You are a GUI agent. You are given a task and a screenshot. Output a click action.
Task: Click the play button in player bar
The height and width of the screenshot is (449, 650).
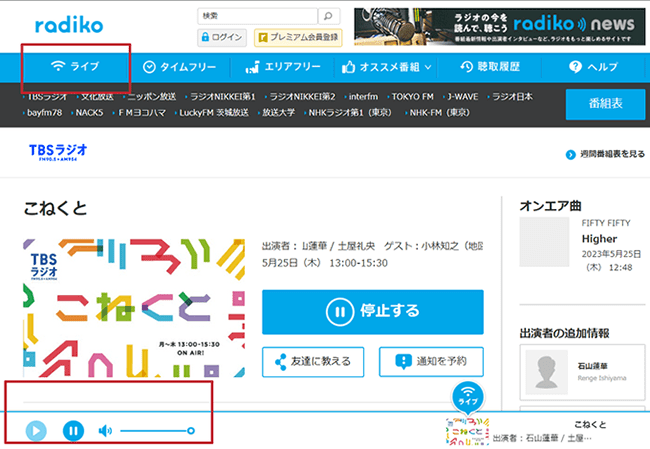[x=36, y=431]
